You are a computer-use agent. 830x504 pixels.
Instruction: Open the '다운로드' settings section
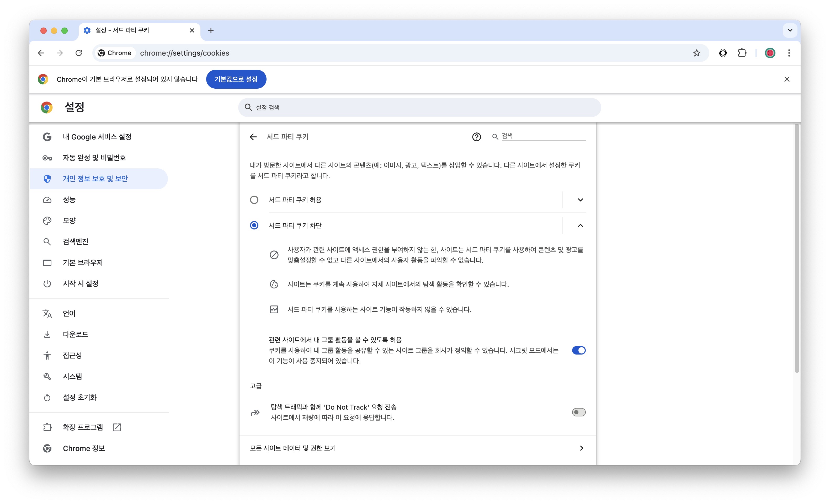[x=99, y=334]
